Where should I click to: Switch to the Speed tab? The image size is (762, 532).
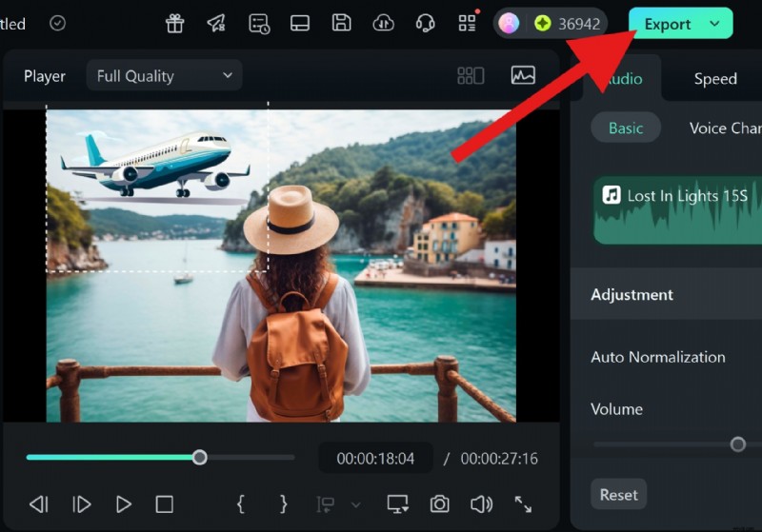click(715, 79)
